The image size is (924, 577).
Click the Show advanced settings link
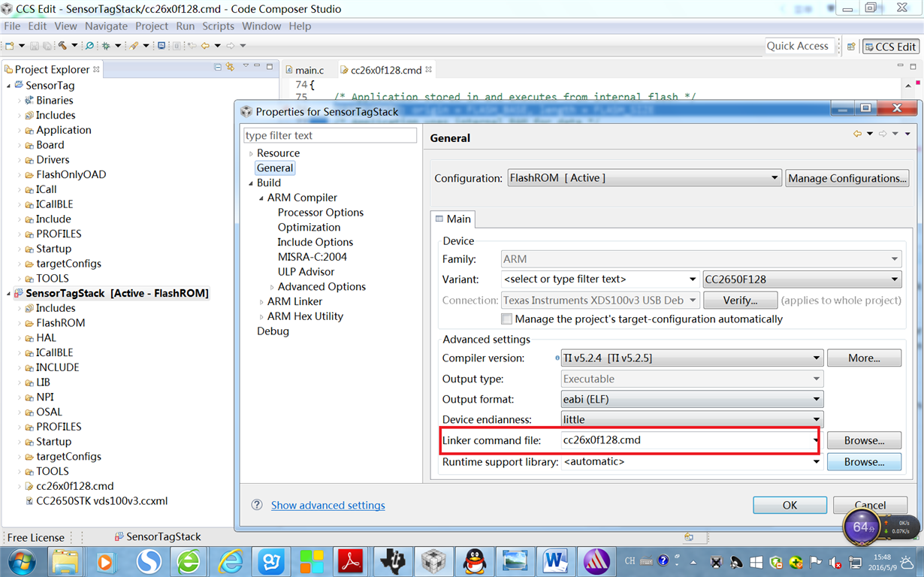(x=328, y=505)
